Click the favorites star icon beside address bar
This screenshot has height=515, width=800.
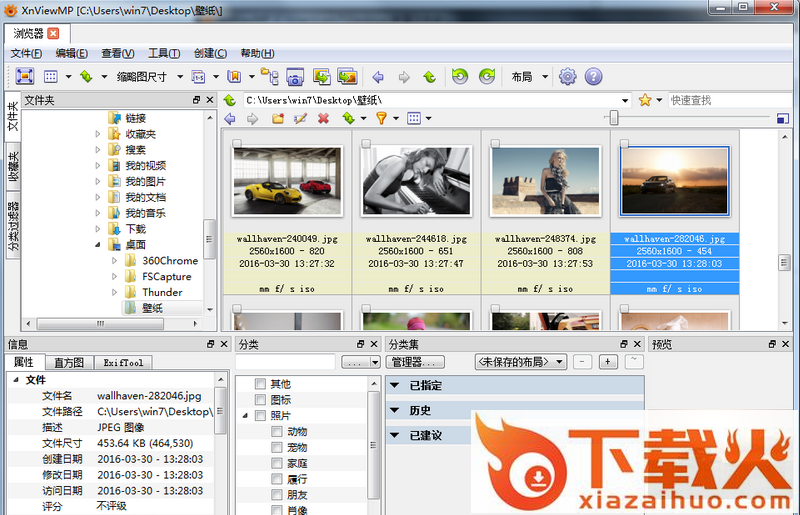(646, 100)
